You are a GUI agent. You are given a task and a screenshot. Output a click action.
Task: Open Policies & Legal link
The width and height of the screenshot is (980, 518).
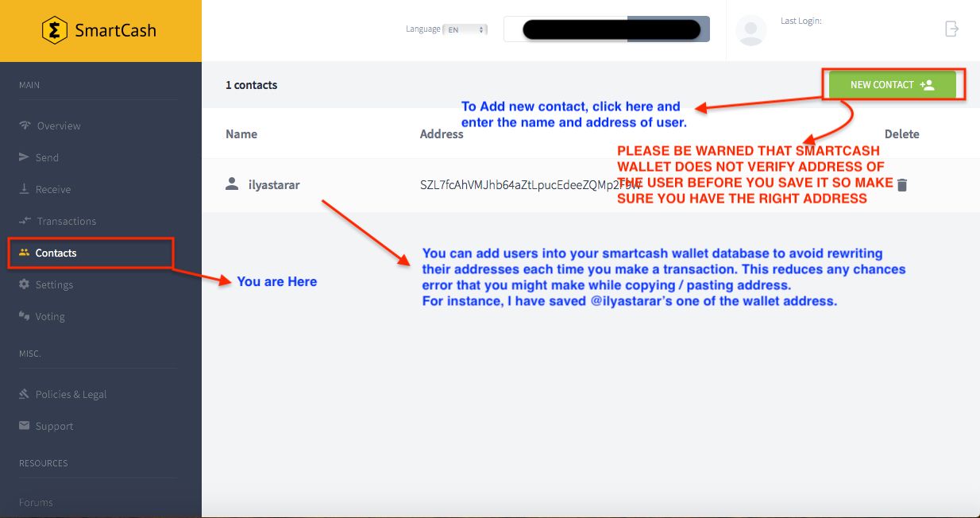tap(71, 394)
